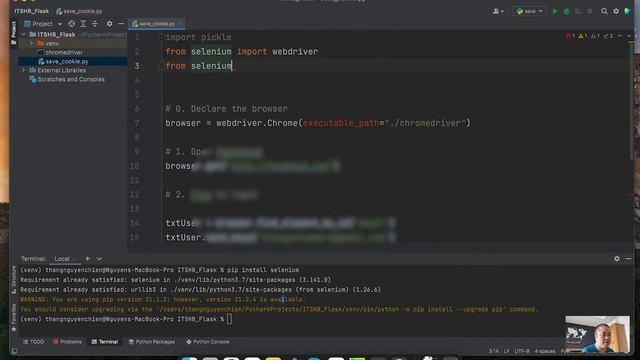Open the user account icon menu
This screenshot has height=360, width=640.
[x=498, y=11]
